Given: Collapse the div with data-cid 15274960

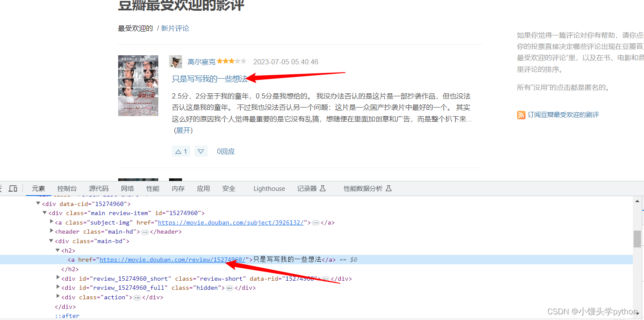Looking at the screenshot, I should (38, 203).
